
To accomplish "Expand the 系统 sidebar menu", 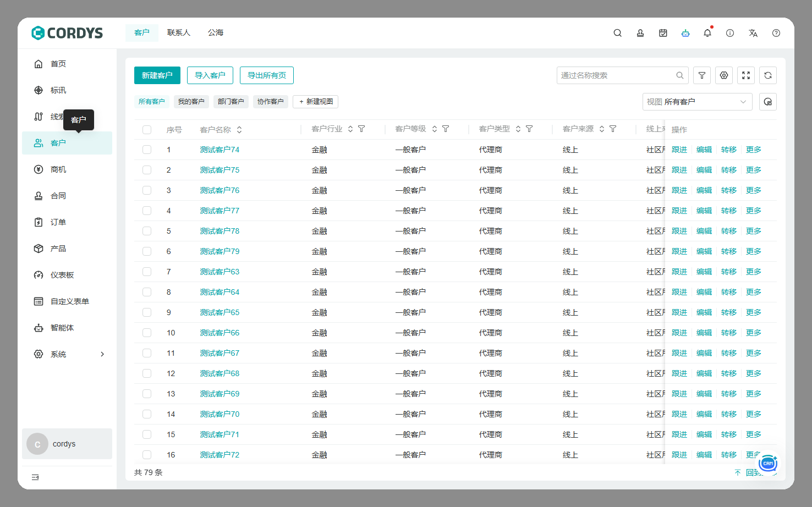I will tap(67, 354).
